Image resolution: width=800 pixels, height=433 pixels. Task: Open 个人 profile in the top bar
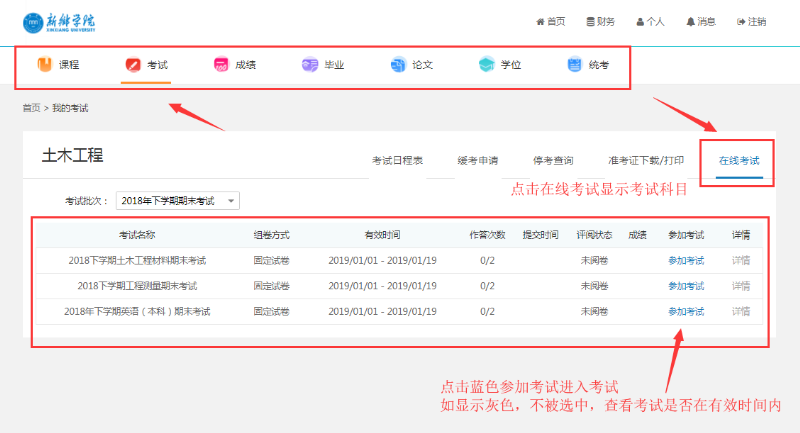650,21
